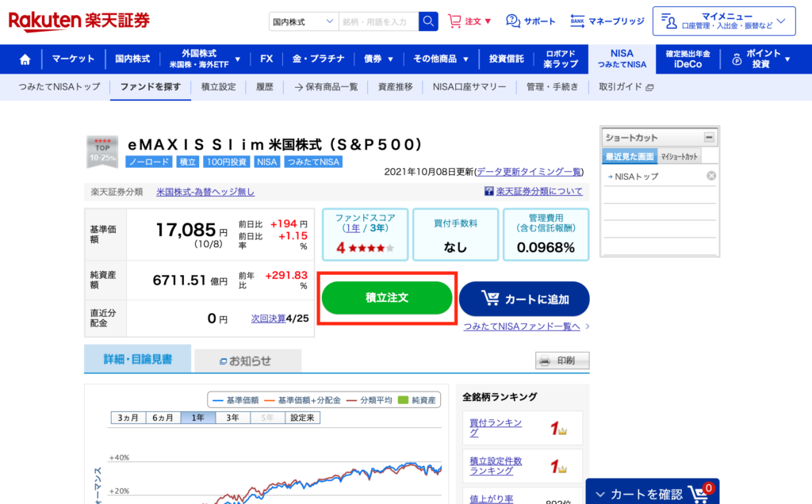
Task: Open データ更新タイミング一覧 link
Action: [x=529, y=172]
